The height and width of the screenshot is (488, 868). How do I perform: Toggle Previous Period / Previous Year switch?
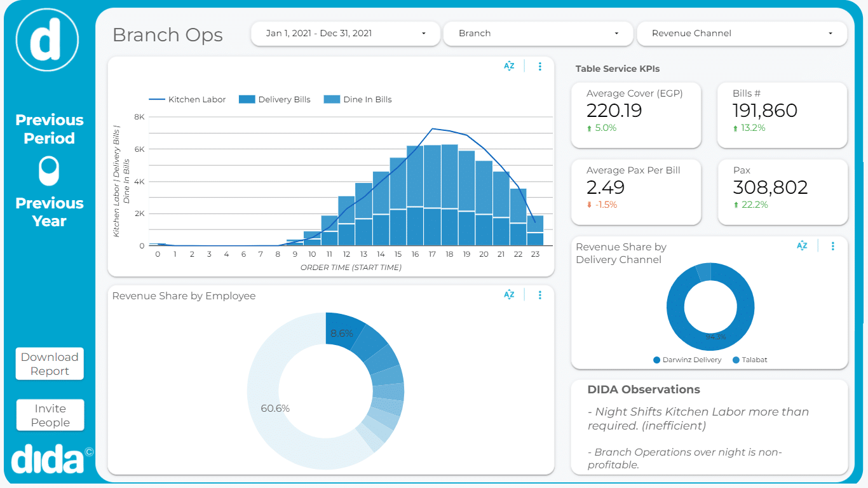pyautogui.click(x=49, y=170)
